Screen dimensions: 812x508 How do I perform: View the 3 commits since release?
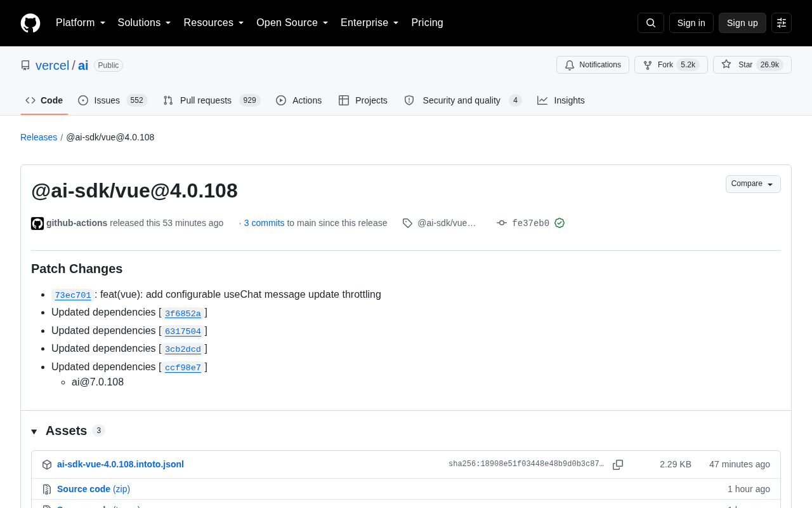265,223
